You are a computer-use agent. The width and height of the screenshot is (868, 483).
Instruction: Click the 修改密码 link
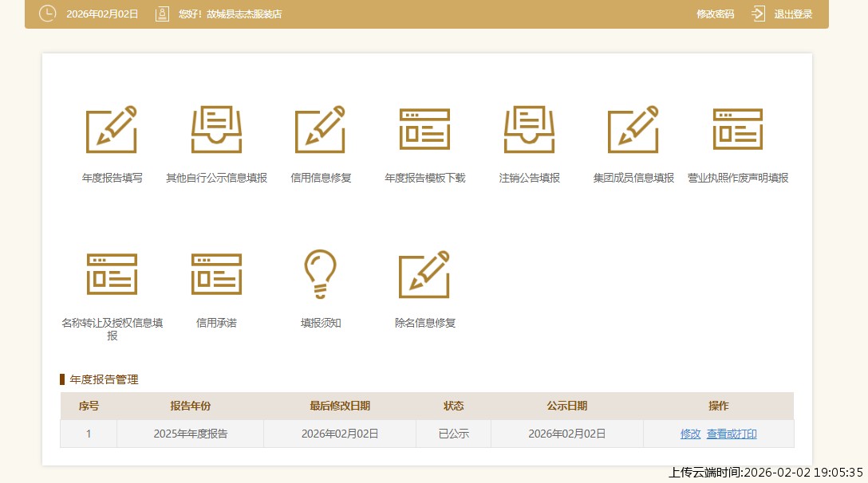click(715, 14)
